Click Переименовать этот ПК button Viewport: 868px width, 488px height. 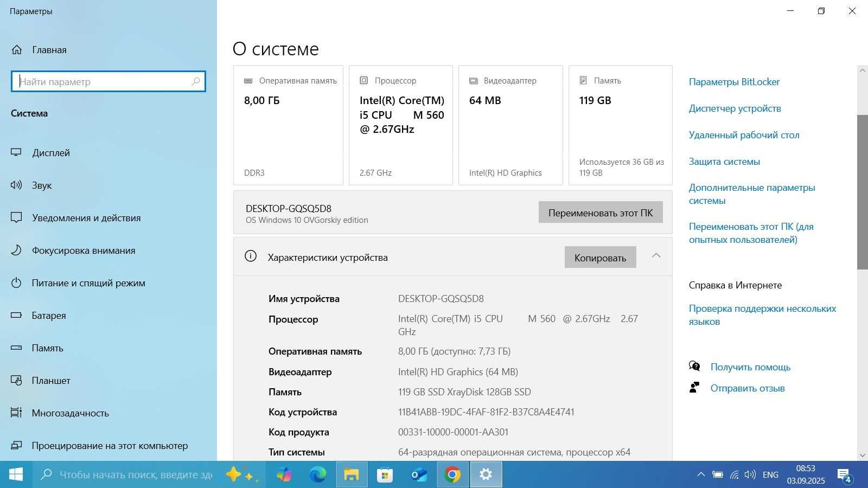pos(601,213)
